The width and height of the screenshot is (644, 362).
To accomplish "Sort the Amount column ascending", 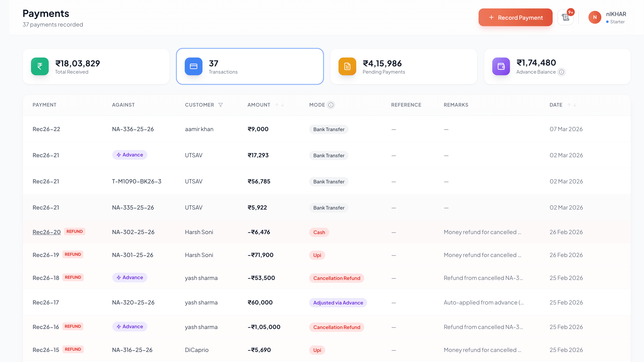I will pyautogui.click(x=277, y=105).
